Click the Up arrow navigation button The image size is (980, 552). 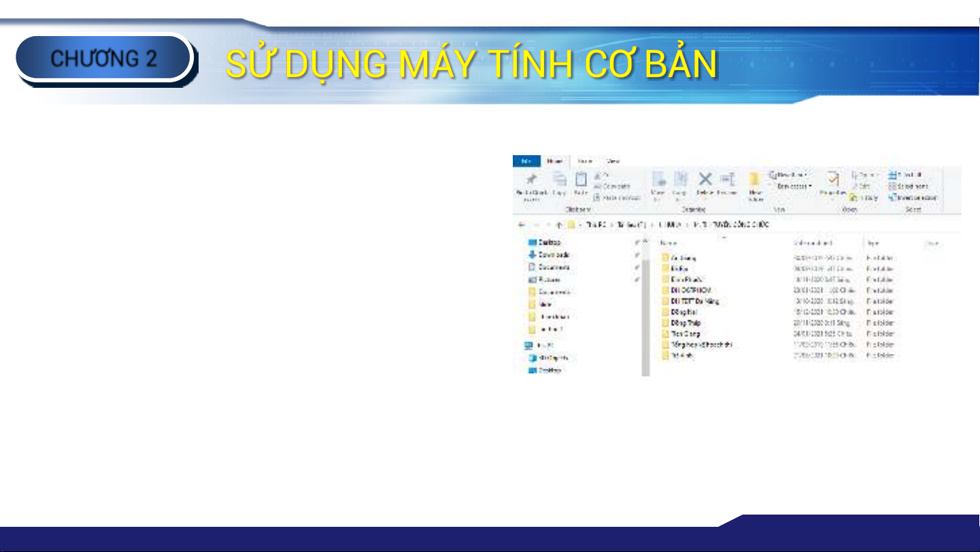coord(560,224)
